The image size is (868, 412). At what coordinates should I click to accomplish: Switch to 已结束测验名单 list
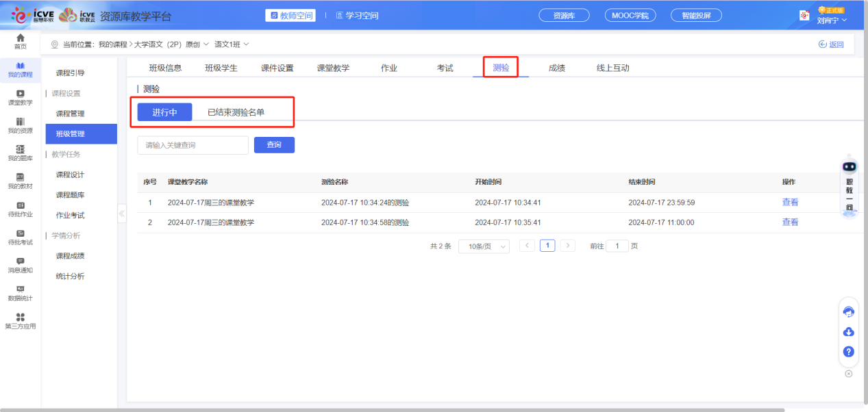pos(236,112)
